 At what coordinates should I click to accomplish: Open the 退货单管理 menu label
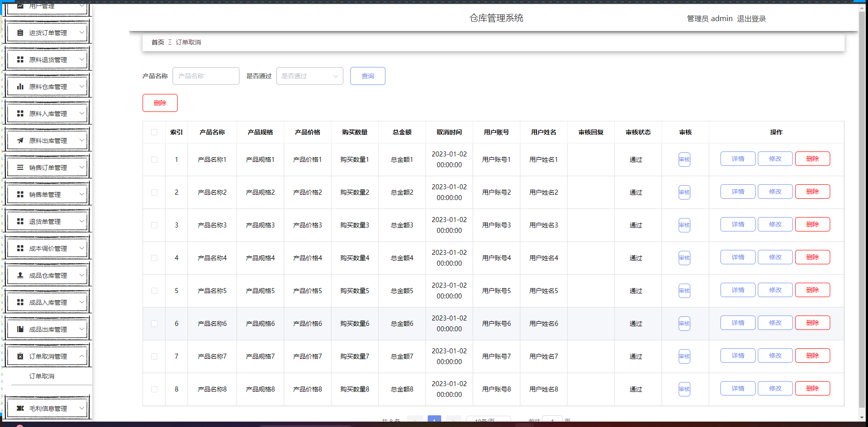tap(45, 222)
